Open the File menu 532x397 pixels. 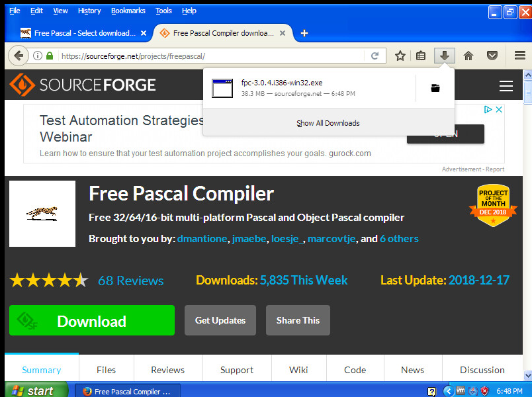pyautogui.click(x=15, y=11)
